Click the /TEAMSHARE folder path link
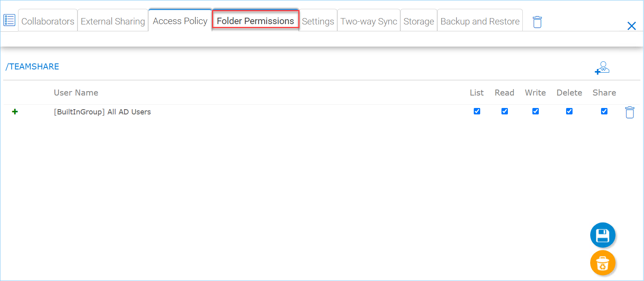The image size is (644, 281). [32, 67]
